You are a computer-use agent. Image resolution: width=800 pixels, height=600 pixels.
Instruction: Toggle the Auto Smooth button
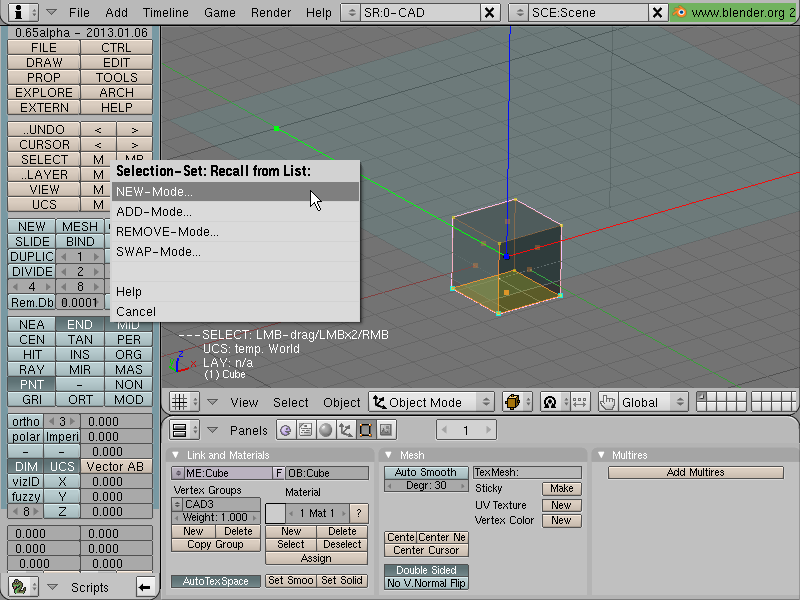(426, 472)
